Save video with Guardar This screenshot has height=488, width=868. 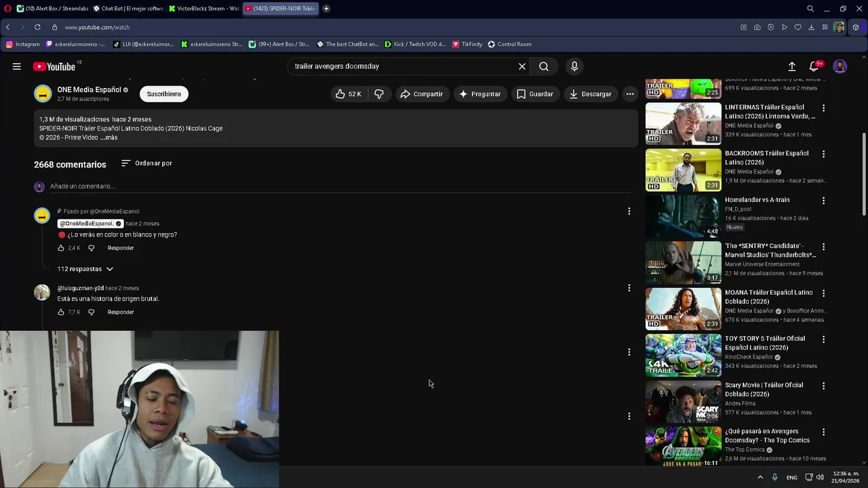(x=535, y=94)
